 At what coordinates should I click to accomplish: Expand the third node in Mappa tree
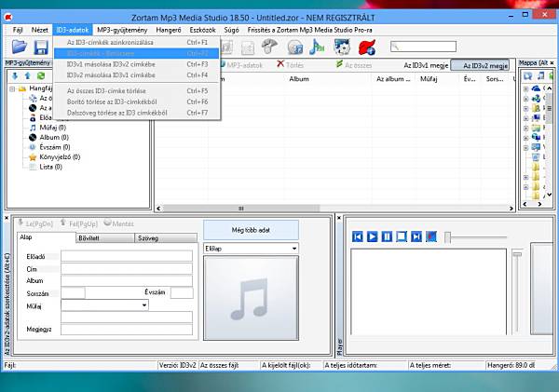point(525,108)
